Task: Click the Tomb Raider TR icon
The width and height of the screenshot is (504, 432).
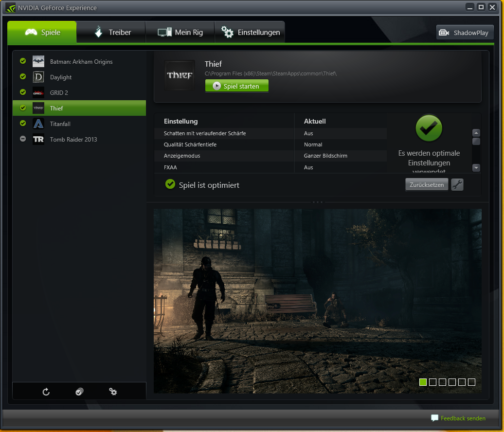Action: pyautogui.click(x=38, y=139)
